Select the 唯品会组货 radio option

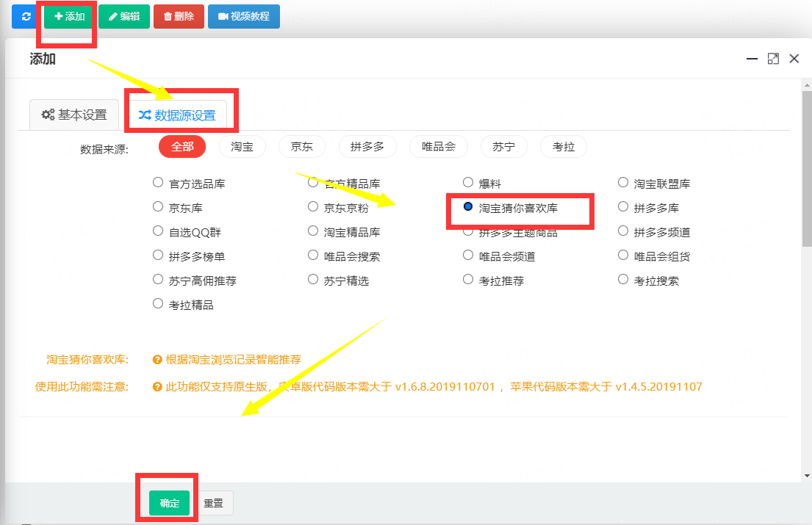(x=623, y=255)
